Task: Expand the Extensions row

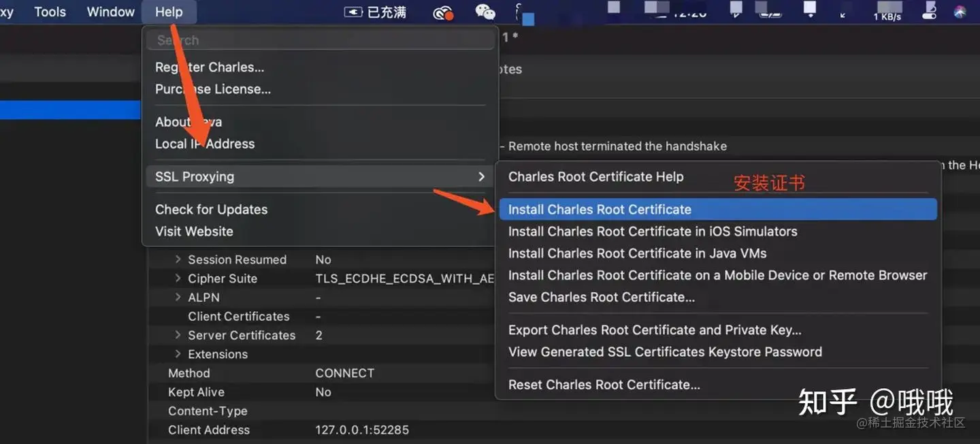Action: (178, 354)
